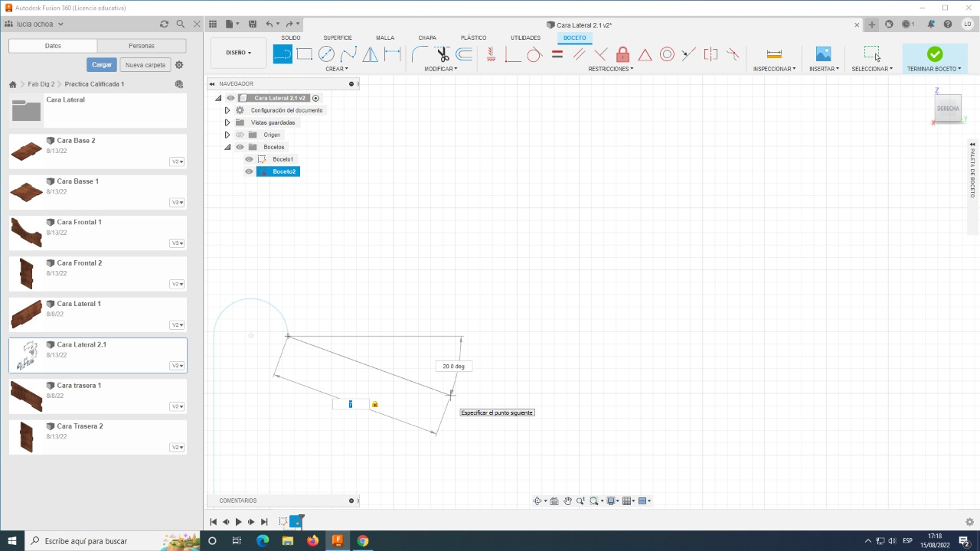Select the Offset tool
This screenshot has height=551, width=980.
point(464,54)
